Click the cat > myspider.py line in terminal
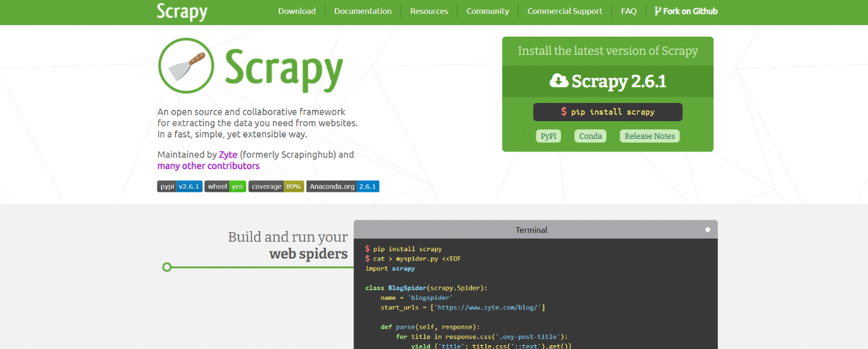Image resolution: width=868 pixels, height=349 pixels. pyautogui.click(x=414, y=259)
